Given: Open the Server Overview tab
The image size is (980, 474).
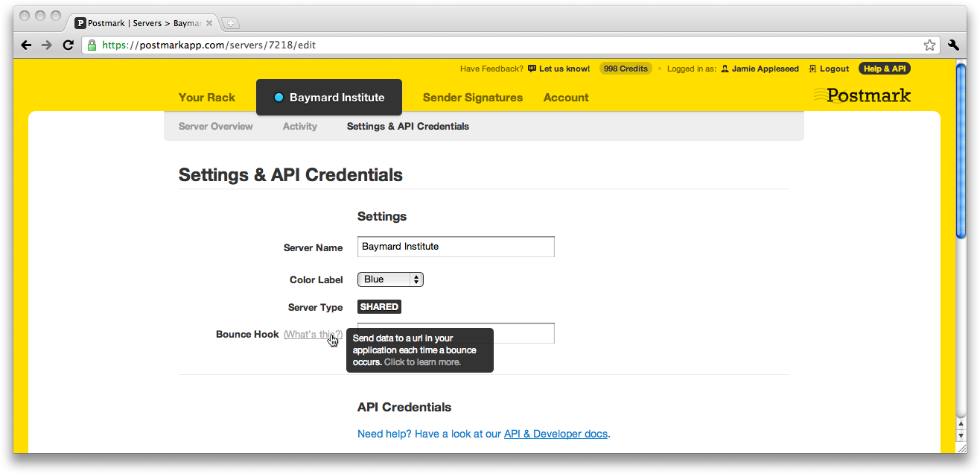Looking at the screenshot, I should pyautogui.click(x=215, y=126).
